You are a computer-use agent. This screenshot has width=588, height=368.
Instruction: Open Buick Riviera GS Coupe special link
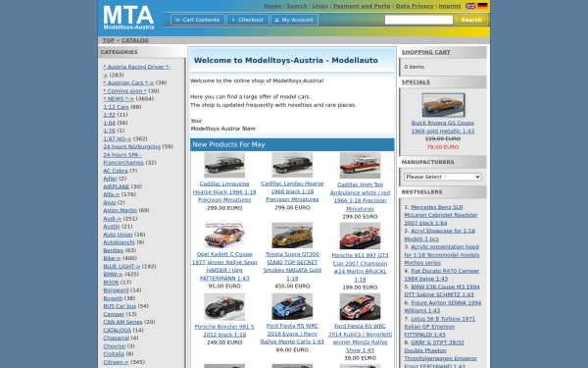click(443, 127)
